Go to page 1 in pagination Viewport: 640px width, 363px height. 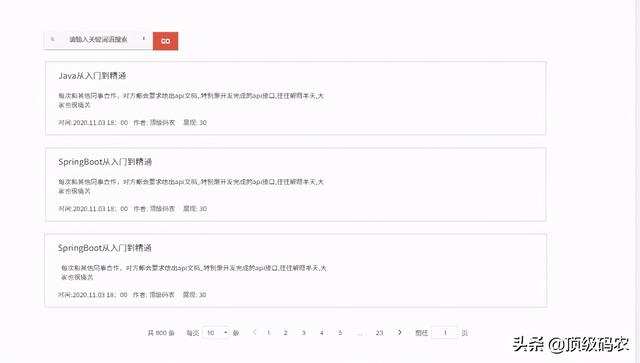pyautogui.click(x=269, y=333)
